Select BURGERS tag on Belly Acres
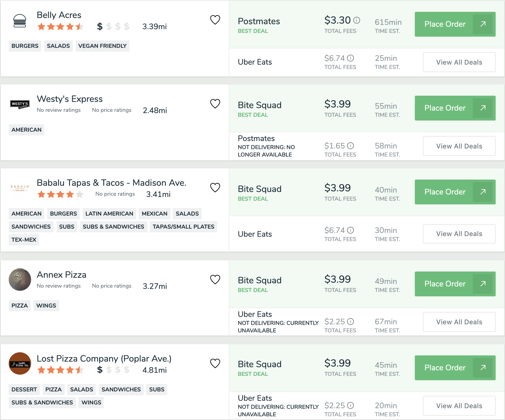Image resolution: width=505 pixels, height=420 pixels. [25, 46]
